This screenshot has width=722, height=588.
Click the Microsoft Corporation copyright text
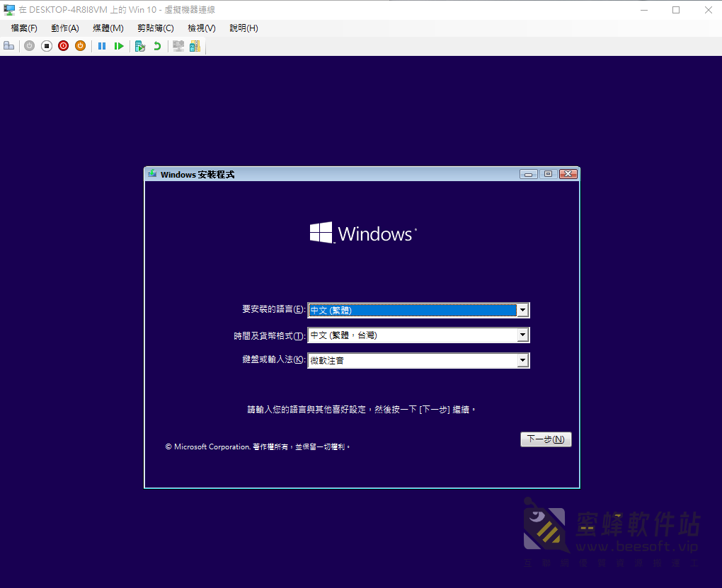[x=258, y=446]
